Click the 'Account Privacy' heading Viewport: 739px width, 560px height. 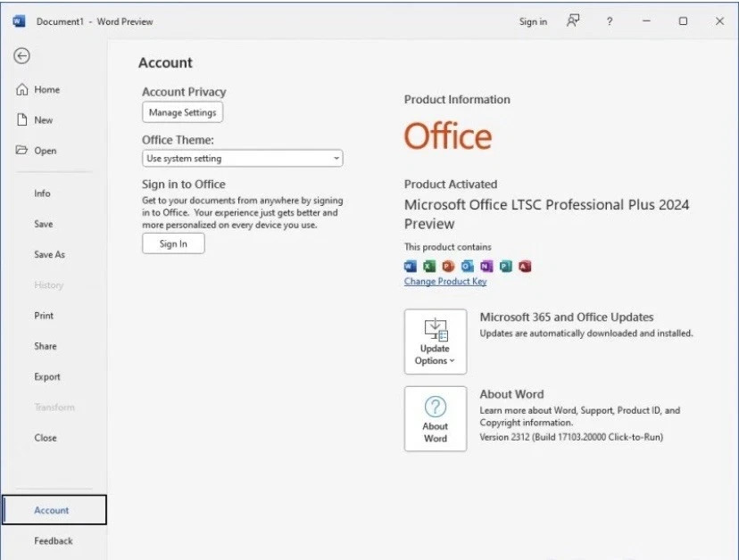pos(184,92)
